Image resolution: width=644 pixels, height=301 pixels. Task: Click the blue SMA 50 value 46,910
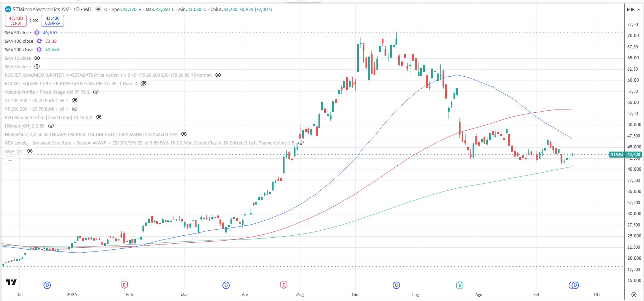50,33
